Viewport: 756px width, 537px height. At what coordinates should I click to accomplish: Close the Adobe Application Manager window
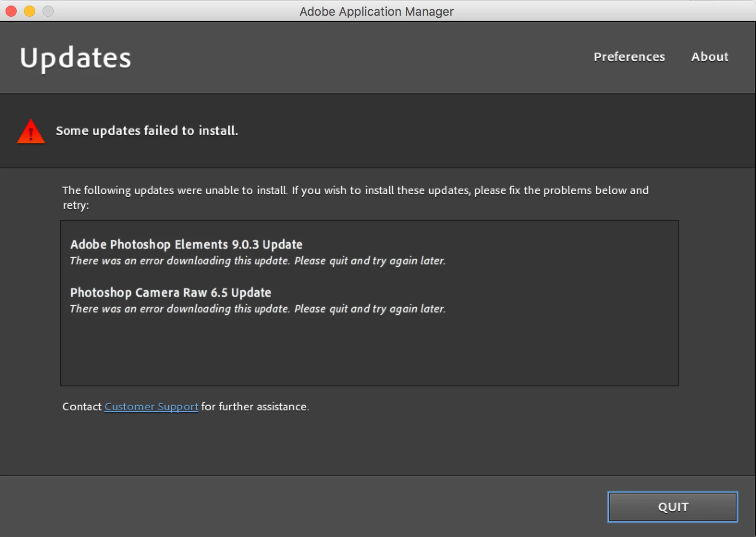[11, 11]
